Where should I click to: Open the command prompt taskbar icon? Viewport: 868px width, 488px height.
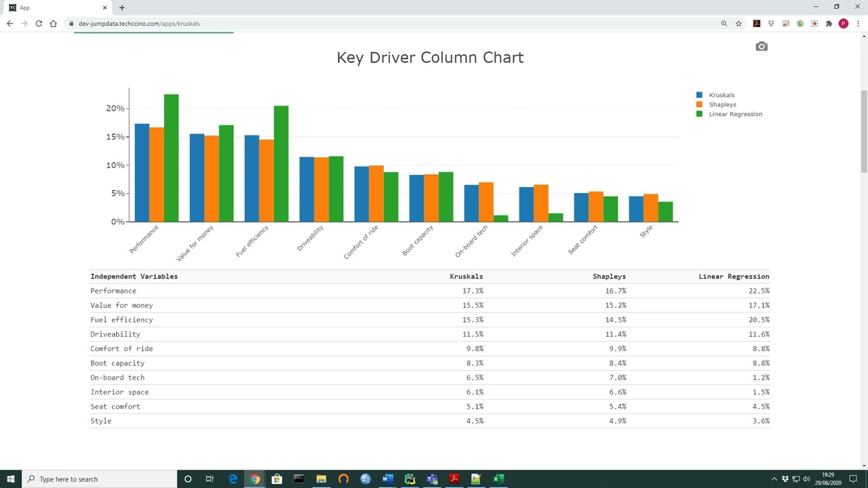tap(299, 479)
